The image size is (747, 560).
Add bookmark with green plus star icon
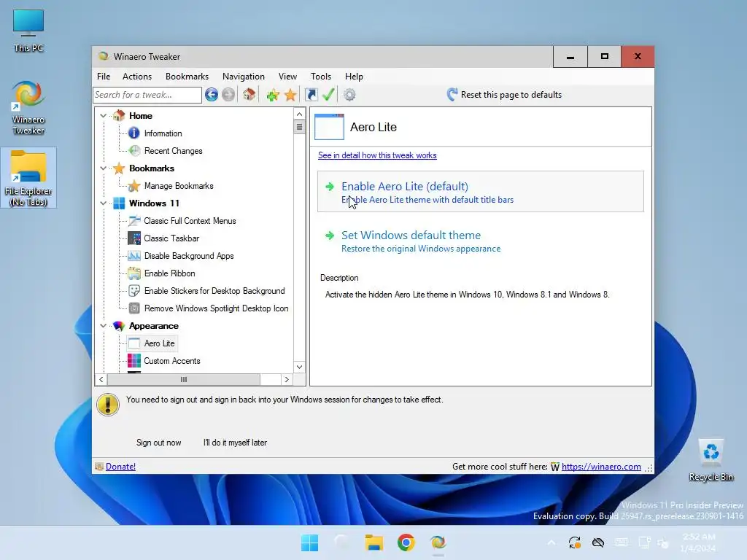(x=273, y=95)
